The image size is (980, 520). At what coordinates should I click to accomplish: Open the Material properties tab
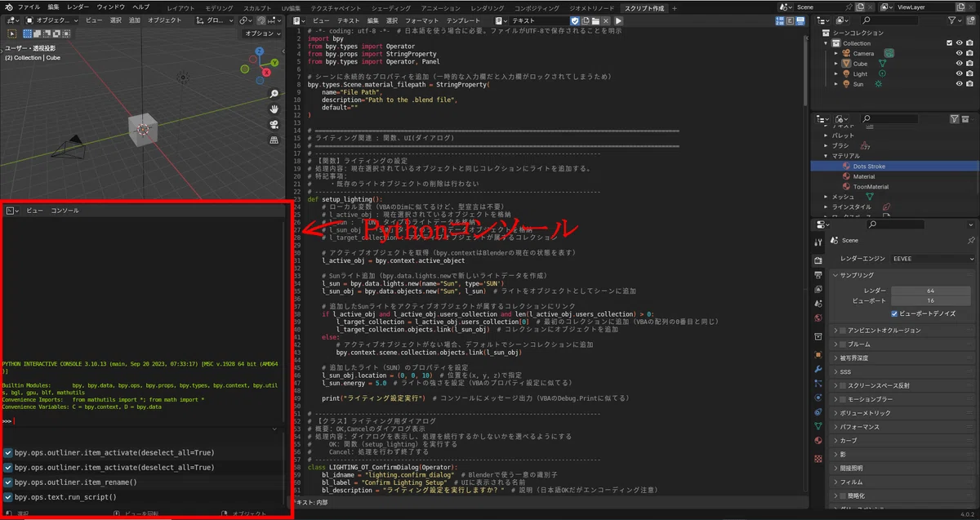(818, 440)
